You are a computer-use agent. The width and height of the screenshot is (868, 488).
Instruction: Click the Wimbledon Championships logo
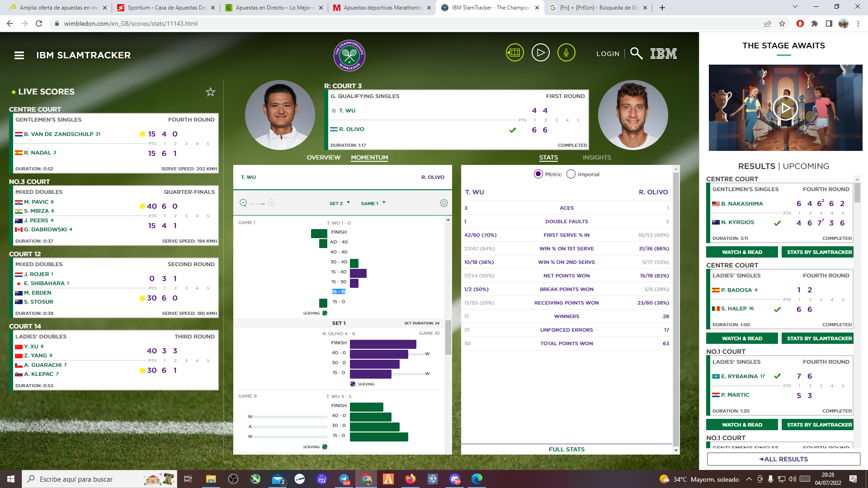(x=349, y=56)
